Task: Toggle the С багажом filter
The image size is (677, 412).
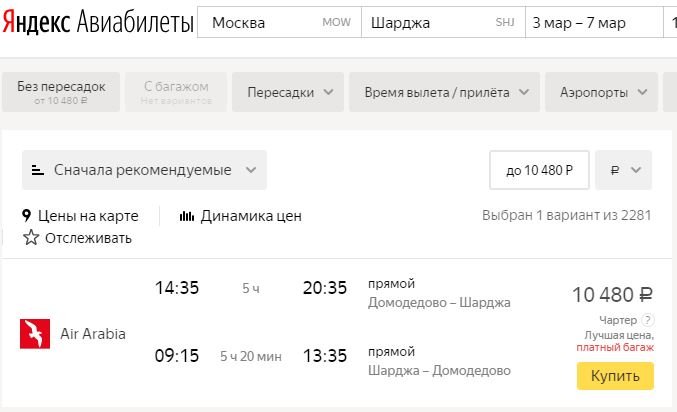Action: 176,92
